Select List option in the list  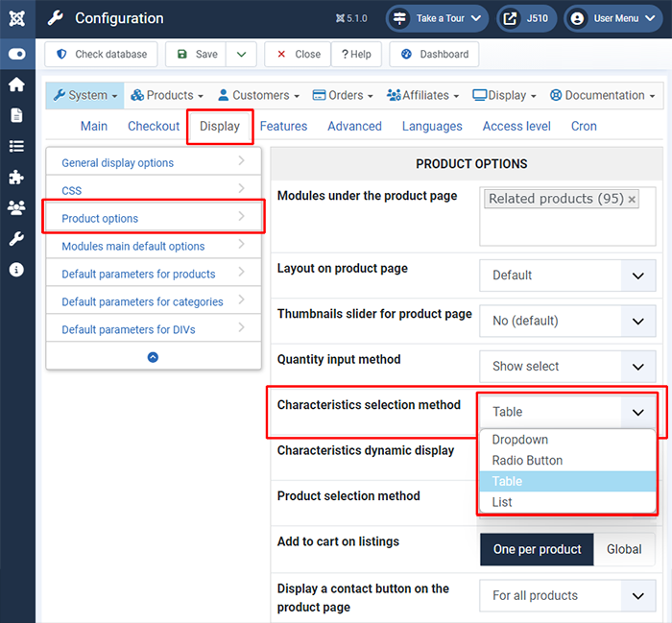point(567,502)
